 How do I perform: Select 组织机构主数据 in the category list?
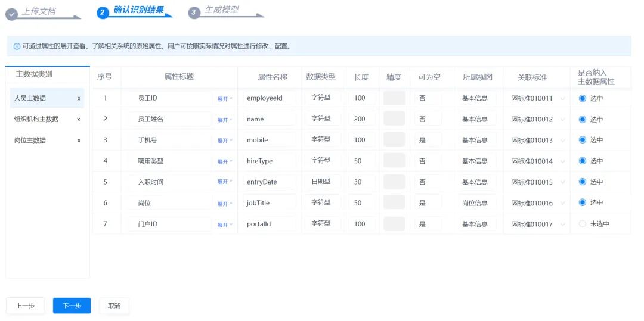[x=36, y=119]
